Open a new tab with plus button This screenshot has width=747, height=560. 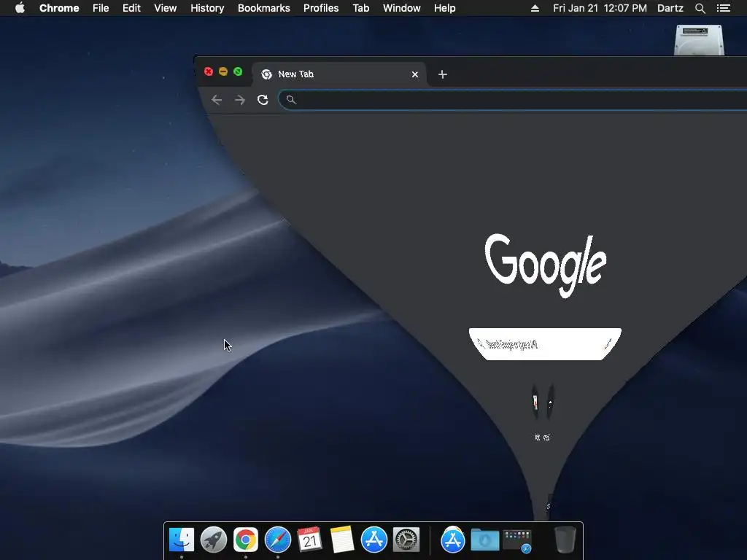[443, 74]
